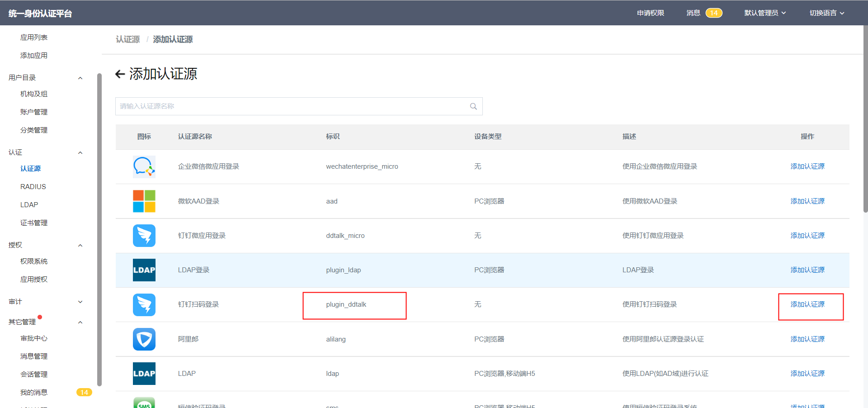Click the 阿里郎 shield icon
This screenshot has width=868, height=408.
(x=144, y=339)
